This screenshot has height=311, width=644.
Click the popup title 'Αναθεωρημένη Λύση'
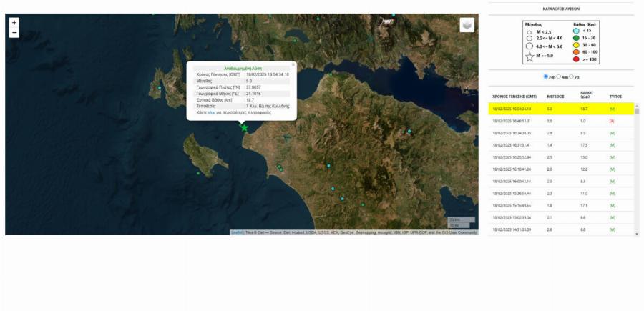(x=243, y=68)
